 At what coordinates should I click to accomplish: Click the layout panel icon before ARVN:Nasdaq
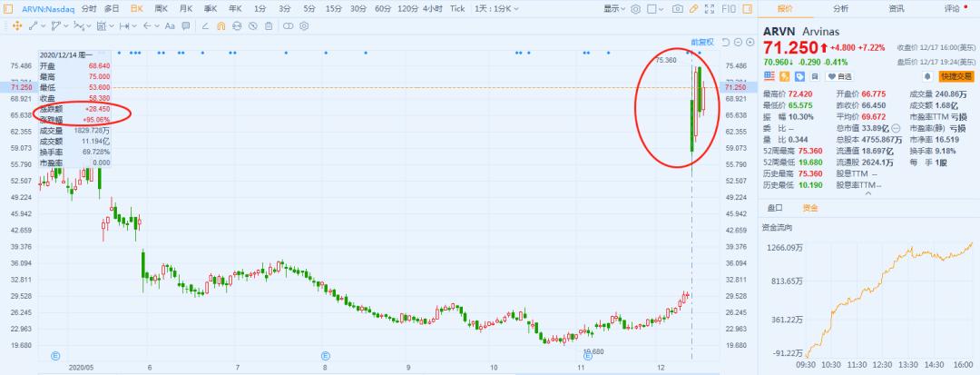8,9
